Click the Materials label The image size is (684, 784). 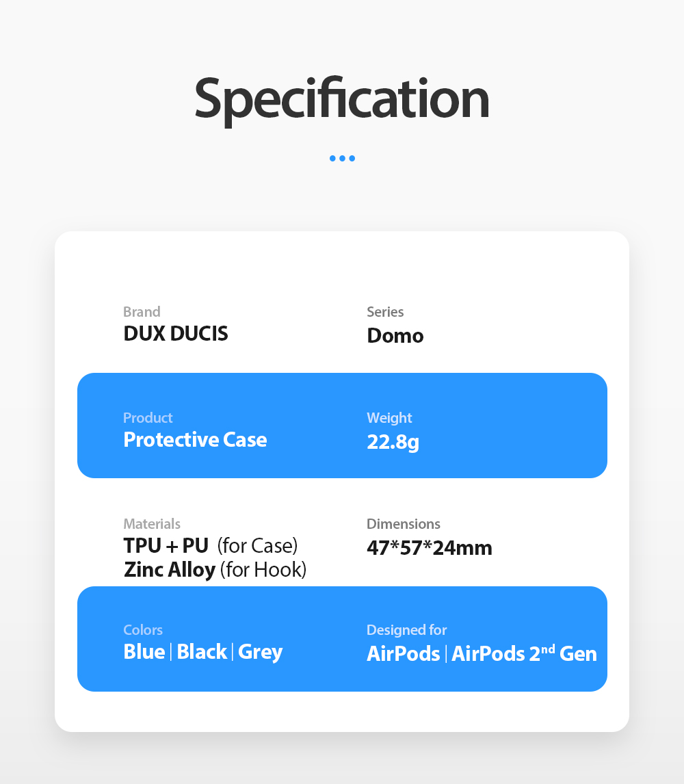[151, 523]
